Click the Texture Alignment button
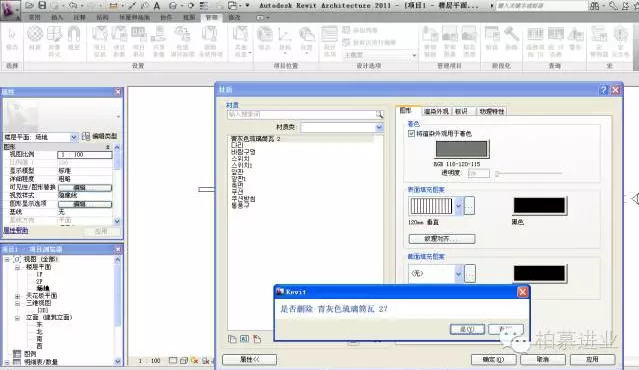Image resolution: width=639 pixels, height=370 pixels. (x=442, y=239)
